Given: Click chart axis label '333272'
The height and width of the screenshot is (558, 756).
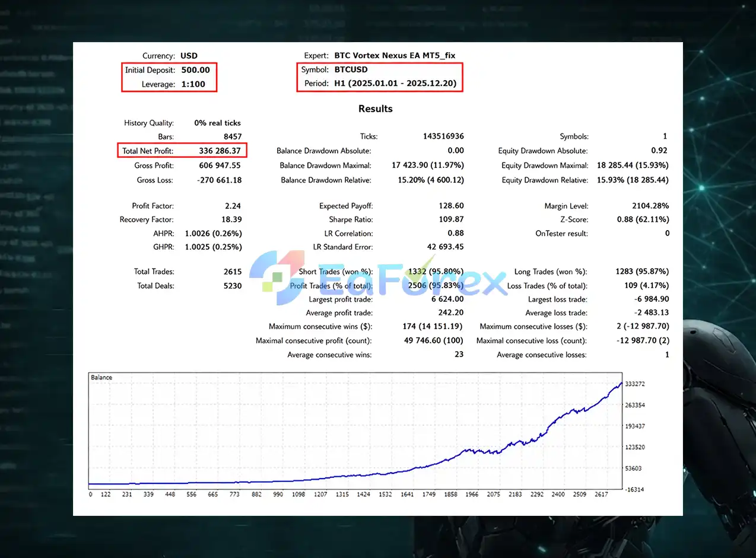Looking at the screenshot, I should 636,384.
